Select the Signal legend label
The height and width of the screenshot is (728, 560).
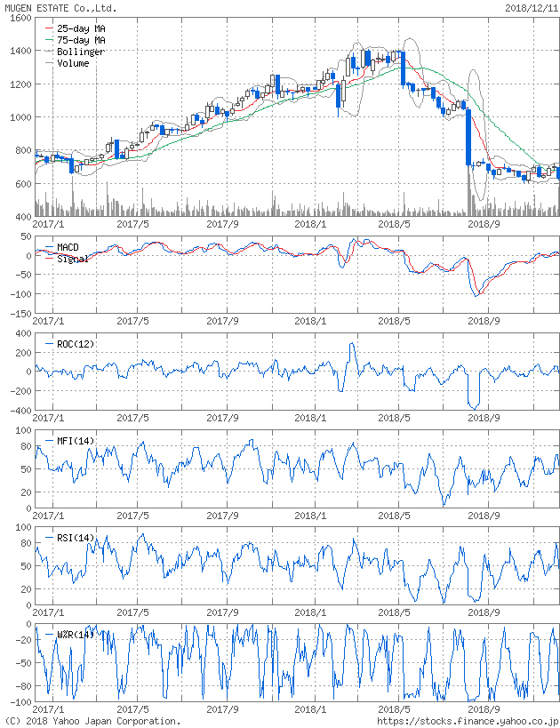[72, 259]
